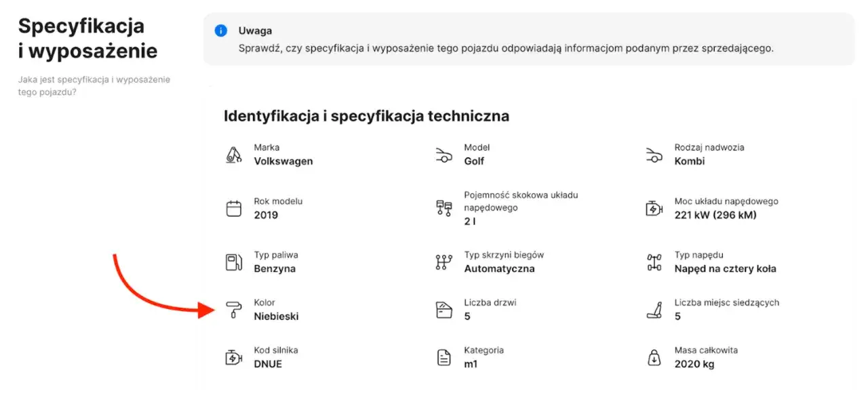The image size is (868, 402).
Task: Select the fuel pump icon for Typ paliwa
Action: (235, 262)
